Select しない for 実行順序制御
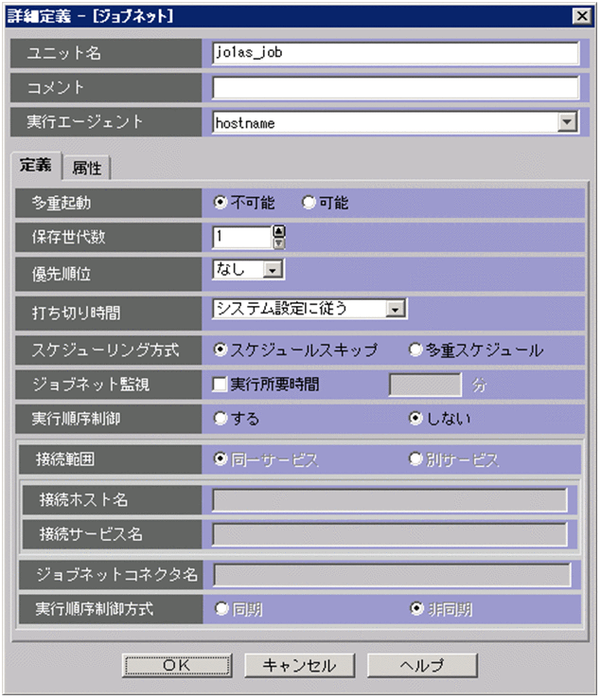This screenshot has width=601, height=700. tap(415, 418)
